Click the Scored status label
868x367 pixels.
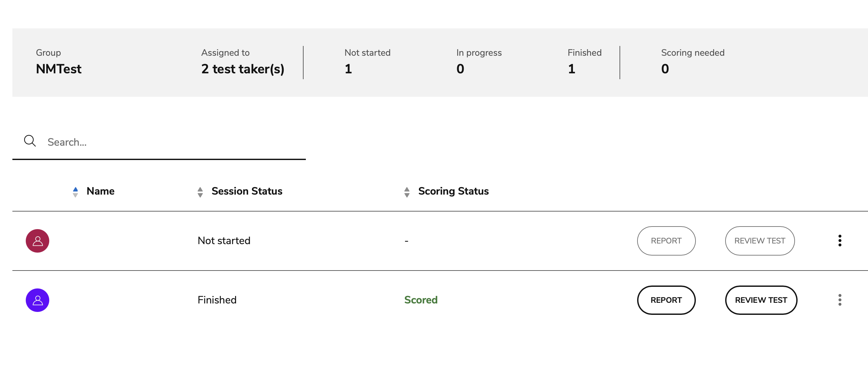coord(421,300)
